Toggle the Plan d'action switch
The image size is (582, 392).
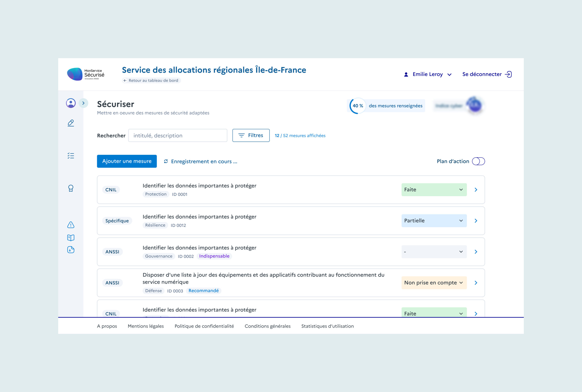(478, 161)
